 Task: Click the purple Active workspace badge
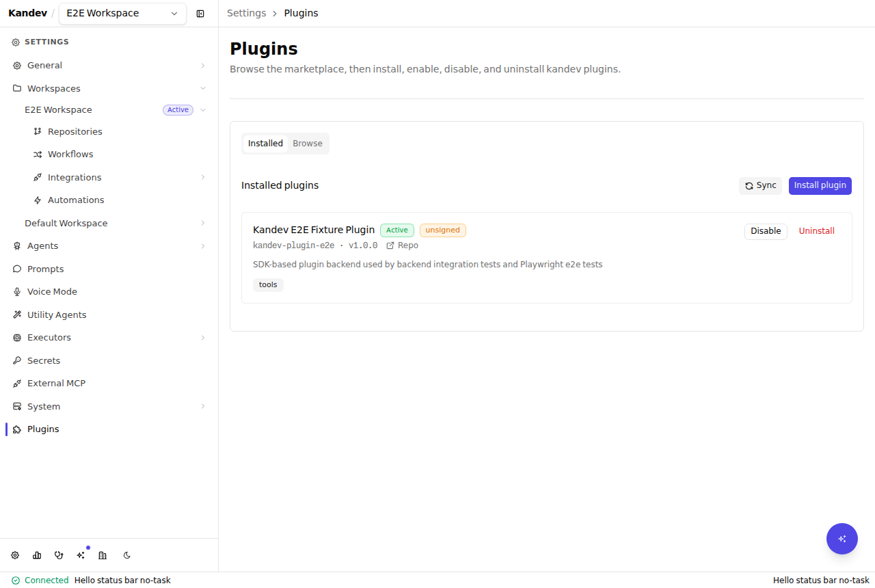[x=178, y=110]
